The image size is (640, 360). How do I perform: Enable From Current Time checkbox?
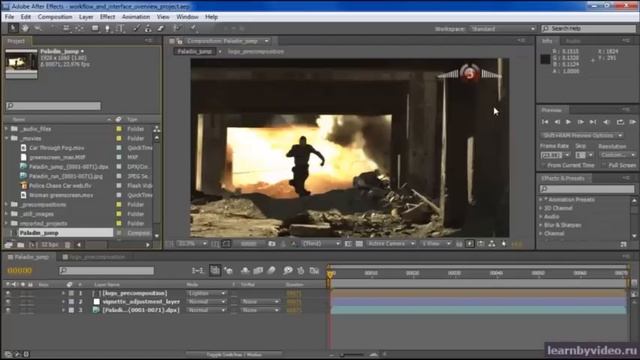click(543, 165)
